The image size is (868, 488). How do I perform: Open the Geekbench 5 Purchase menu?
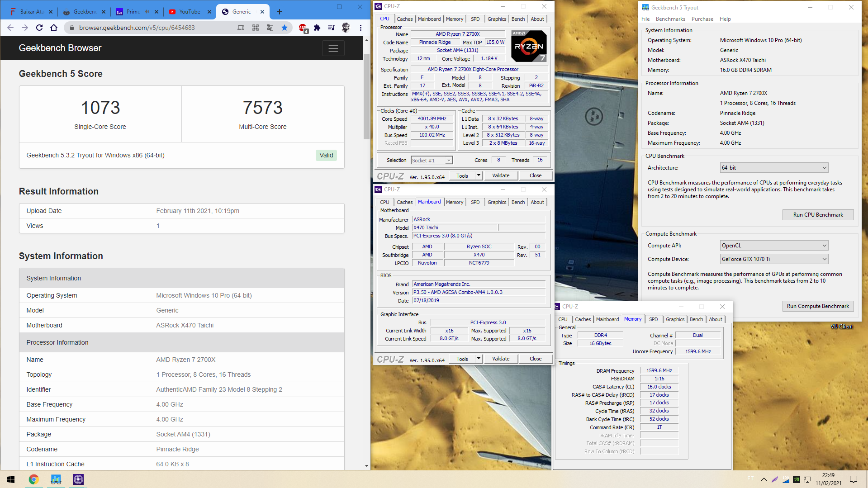pos(702,19)
